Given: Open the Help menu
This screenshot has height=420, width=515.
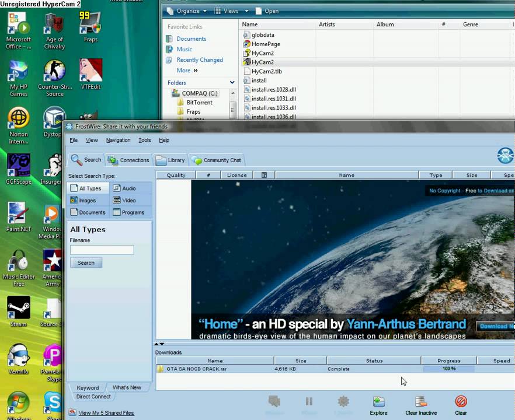Looking at the screenshot, I should [164, 140].
